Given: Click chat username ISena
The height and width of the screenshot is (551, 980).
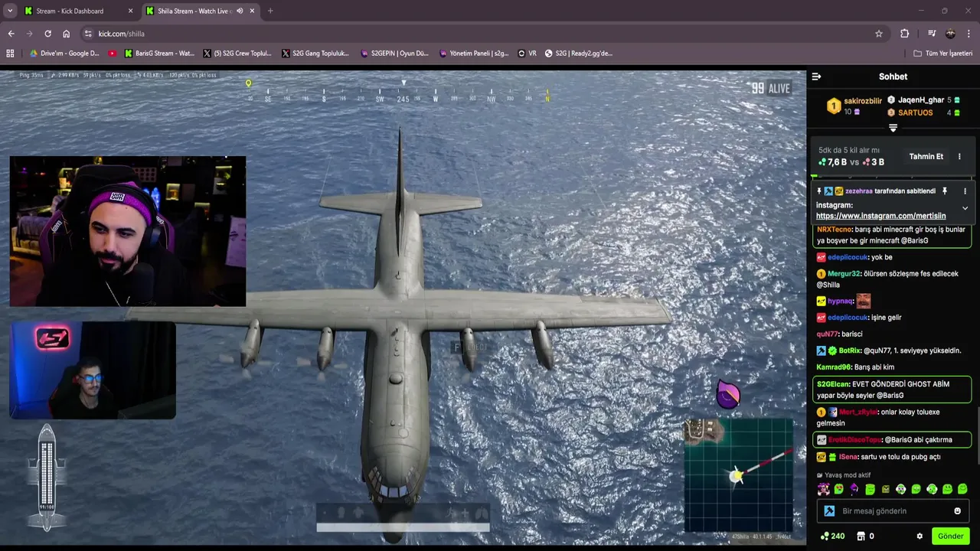Looking at the screenshot, I should tap(848, 457).
